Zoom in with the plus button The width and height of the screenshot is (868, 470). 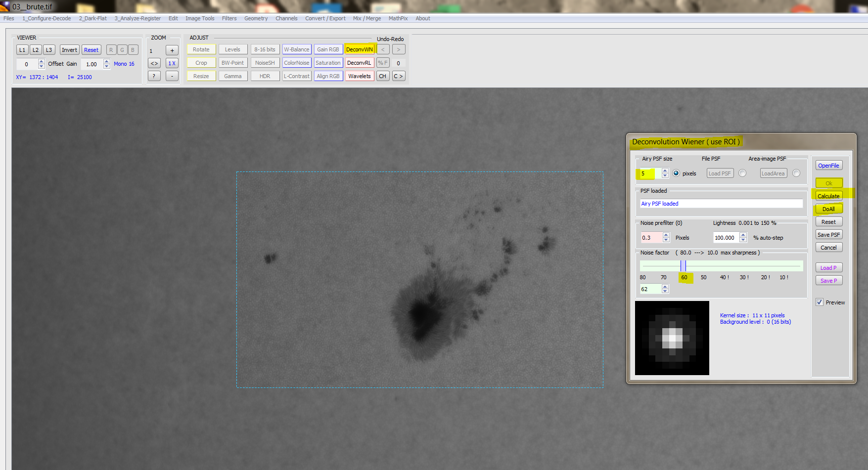172,50
